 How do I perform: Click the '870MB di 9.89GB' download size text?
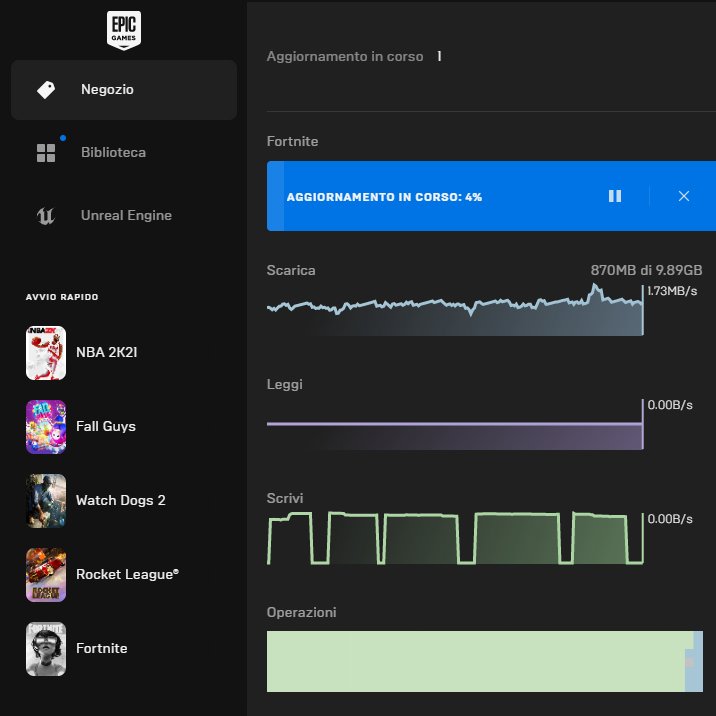[x=646, y=270]
